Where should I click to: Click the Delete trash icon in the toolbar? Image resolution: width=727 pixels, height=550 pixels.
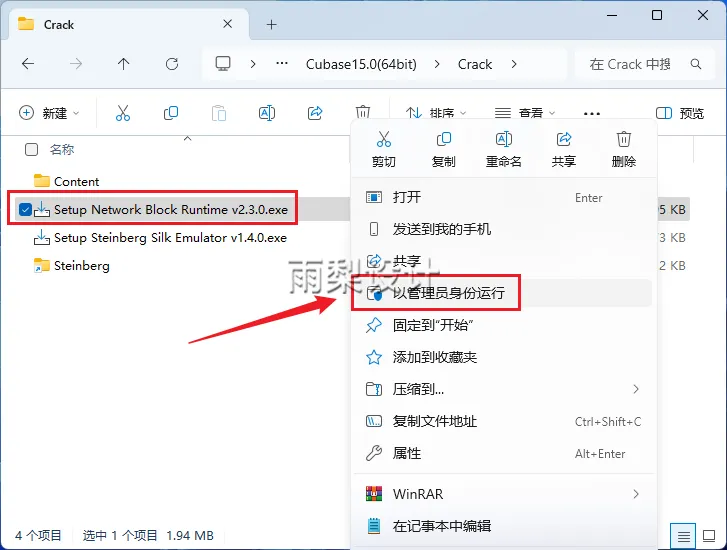click(363, 112)
